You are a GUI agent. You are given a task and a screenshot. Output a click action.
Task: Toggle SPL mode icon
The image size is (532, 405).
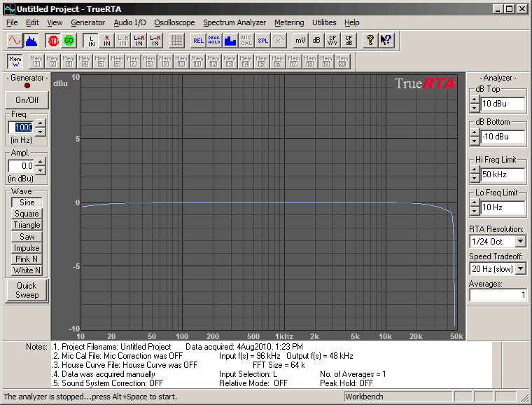pos(262,41)
